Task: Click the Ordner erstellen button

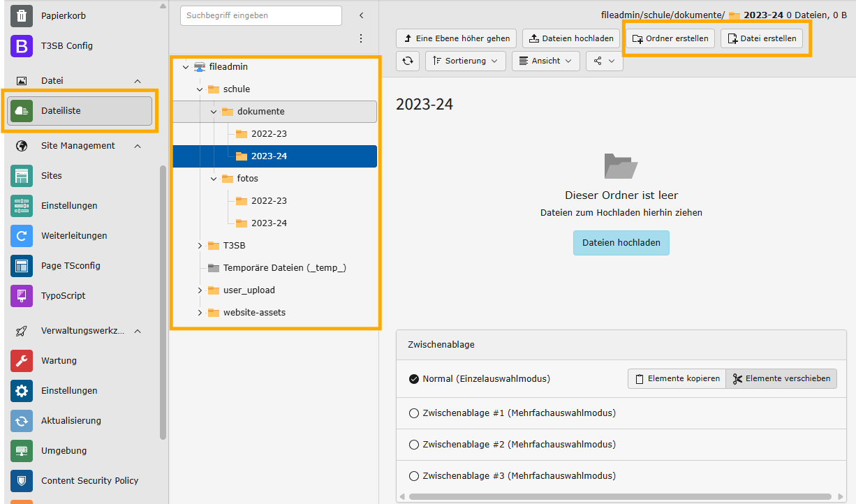Action: pyautogui.click(x=670, y=38)
